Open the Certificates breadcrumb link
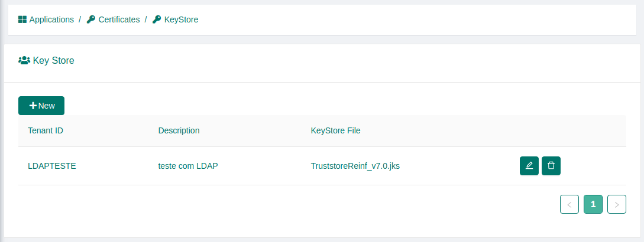The width and height of the screenshot is (644, 242). tap(119, 19)
